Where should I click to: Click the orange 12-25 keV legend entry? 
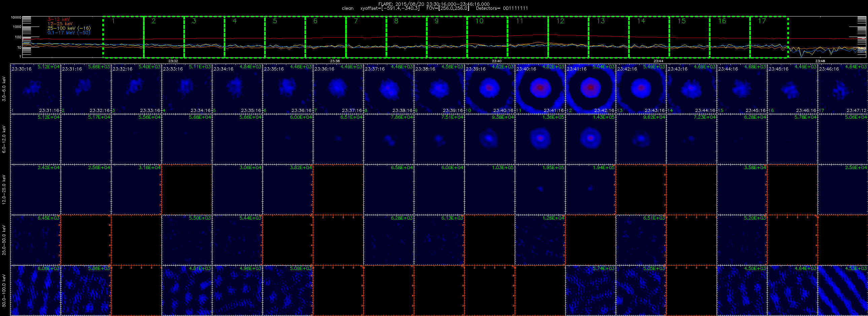pyautogui.click(x=60, y=24)
